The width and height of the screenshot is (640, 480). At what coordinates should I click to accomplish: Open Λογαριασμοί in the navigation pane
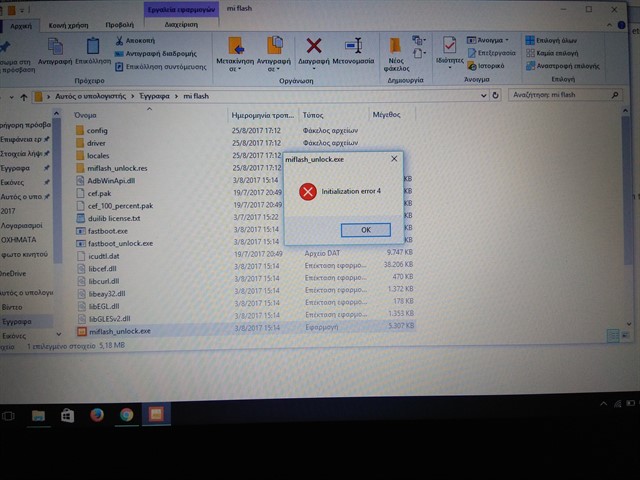[x=21, y=225]
